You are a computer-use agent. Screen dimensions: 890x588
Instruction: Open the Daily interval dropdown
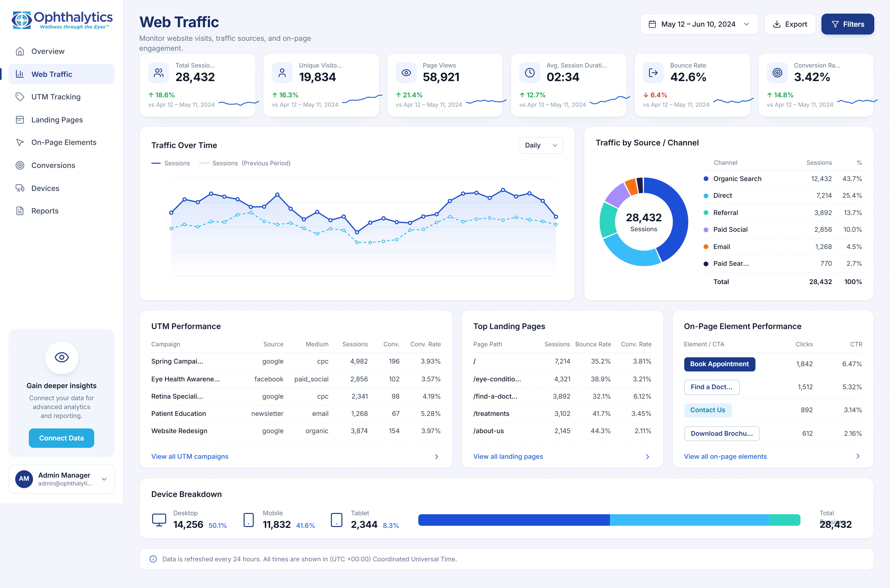coord(541,145)
